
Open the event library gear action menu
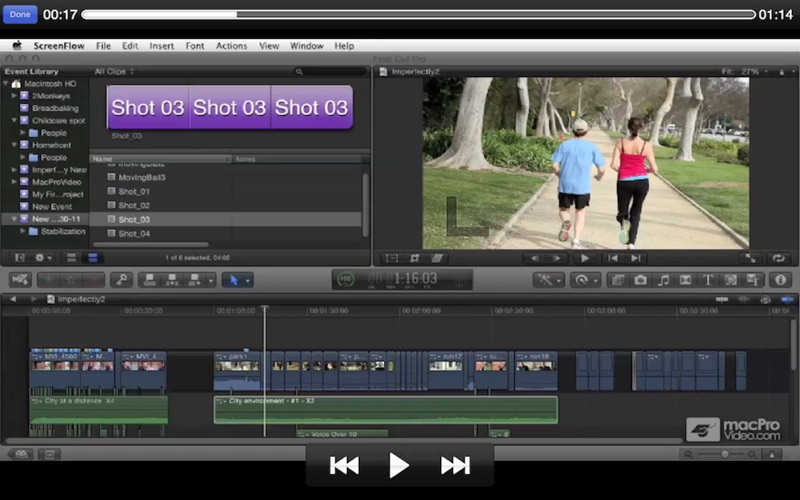43,258
